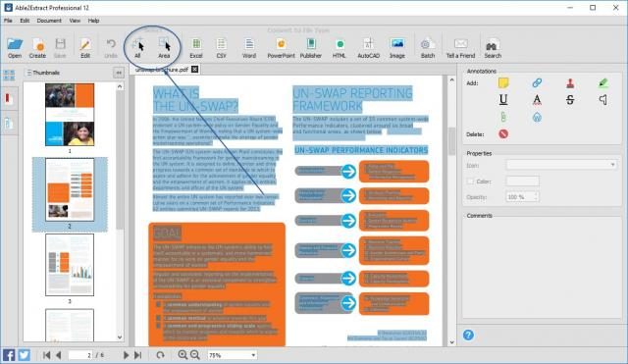Image resolution: width=628 pixels, height=364 pixels.
Task: Open Batch conversion
Action: click(x=428, y=48)
